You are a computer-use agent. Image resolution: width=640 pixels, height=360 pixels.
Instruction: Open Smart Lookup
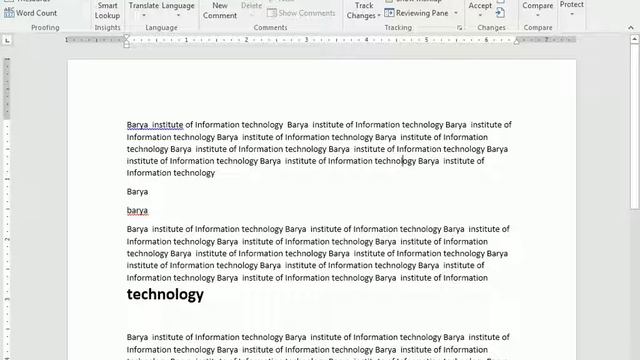pyautogui.click(x=107, y=11)
